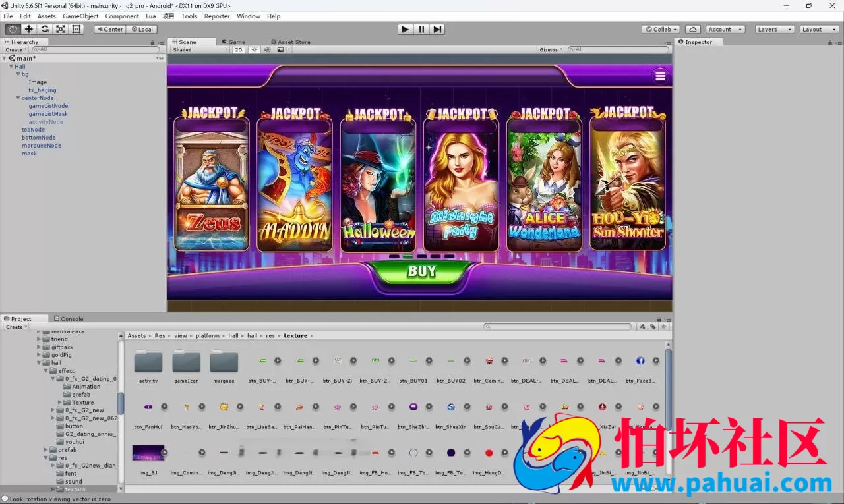Viewport: 844px width, 504px height.
Task: Toggle the 2D scene view mode
Action: 239,49
